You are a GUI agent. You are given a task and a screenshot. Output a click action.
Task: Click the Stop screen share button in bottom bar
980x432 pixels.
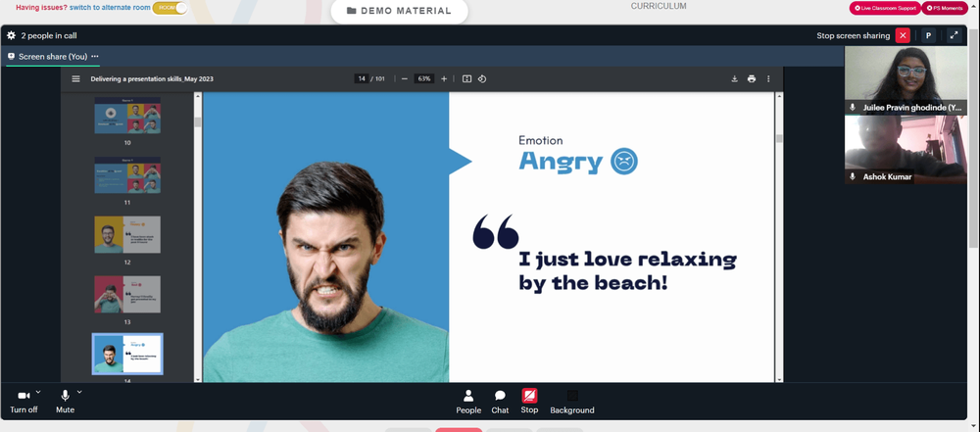pyautogui.click(x=529, y=402)
